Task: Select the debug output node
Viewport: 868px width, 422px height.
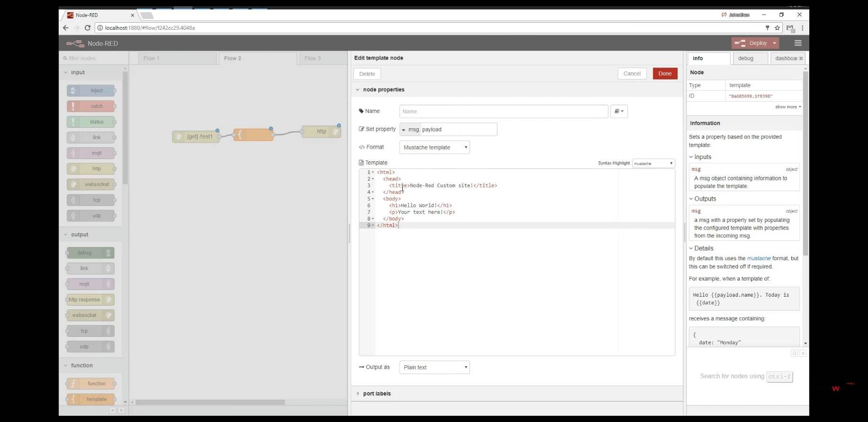Action: click(x=90, y=253)
